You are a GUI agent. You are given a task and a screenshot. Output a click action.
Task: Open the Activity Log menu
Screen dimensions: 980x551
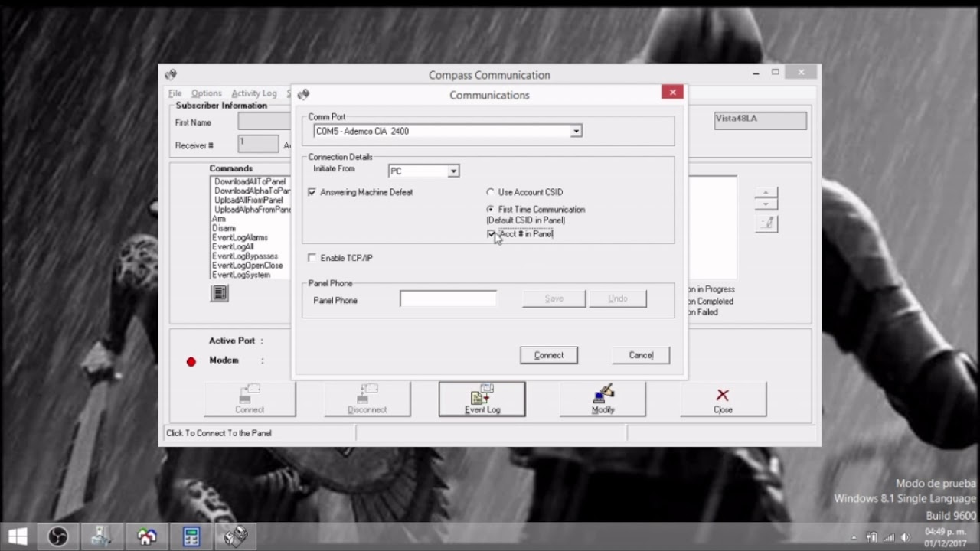(x=254, y=93)
